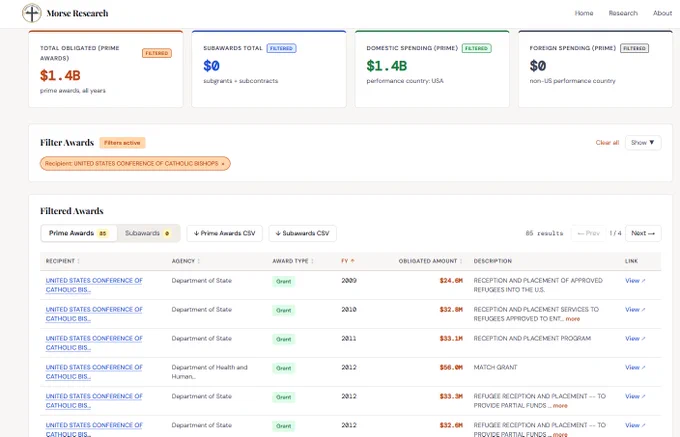The image size is (680, 437).
Task: Sort by the Recipient column header
Action: click(x=62, y=261)
